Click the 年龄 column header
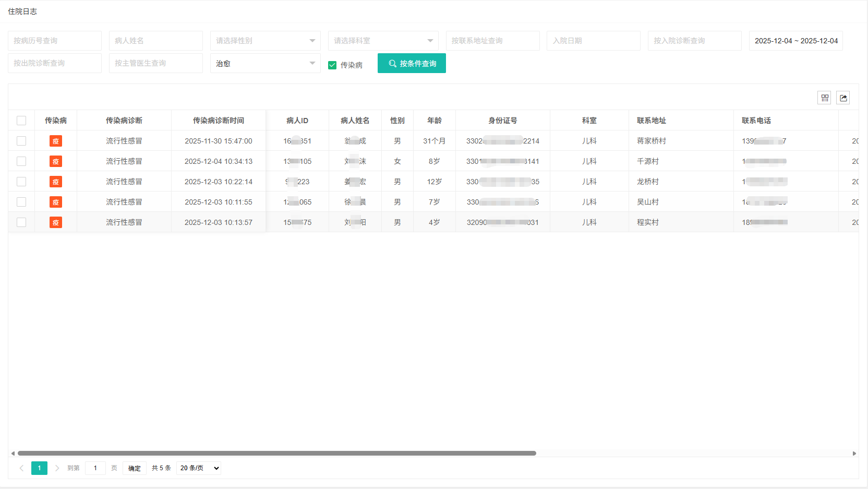 [x=435, y=121]
